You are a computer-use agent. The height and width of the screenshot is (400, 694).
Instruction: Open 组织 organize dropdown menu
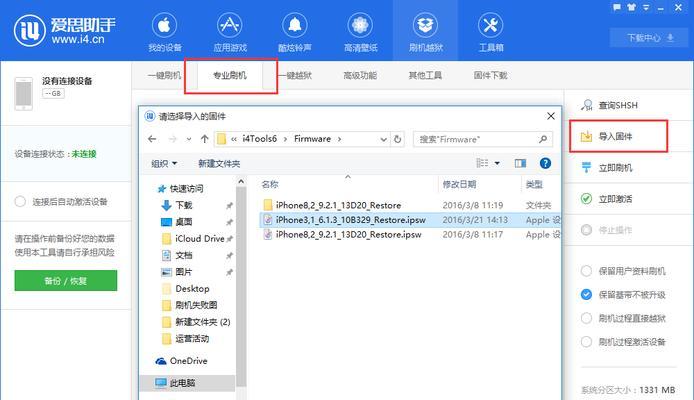point(164,164)
